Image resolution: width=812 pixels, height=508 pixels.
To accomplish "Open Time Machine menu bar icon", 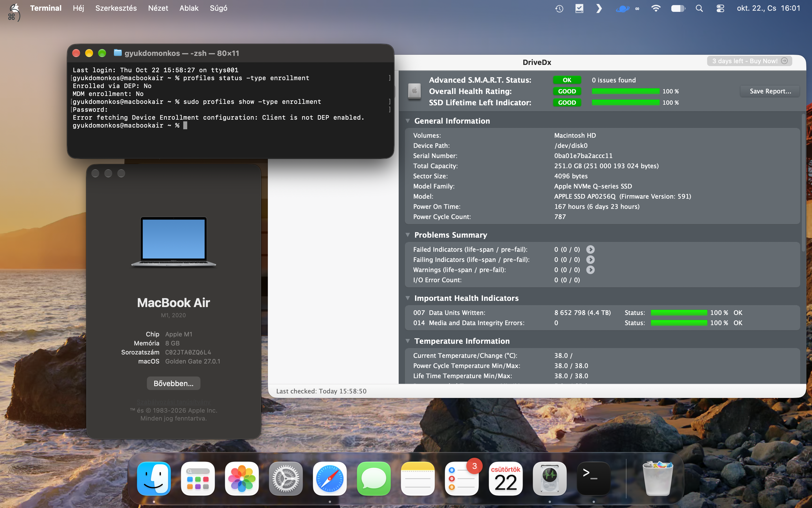I will coord(559,8).
